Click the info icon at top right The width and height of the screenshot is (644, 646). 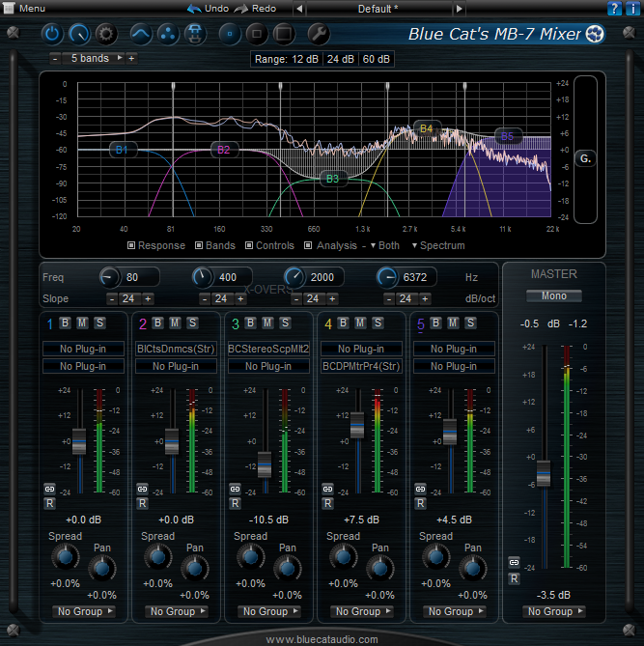[630, 9]
